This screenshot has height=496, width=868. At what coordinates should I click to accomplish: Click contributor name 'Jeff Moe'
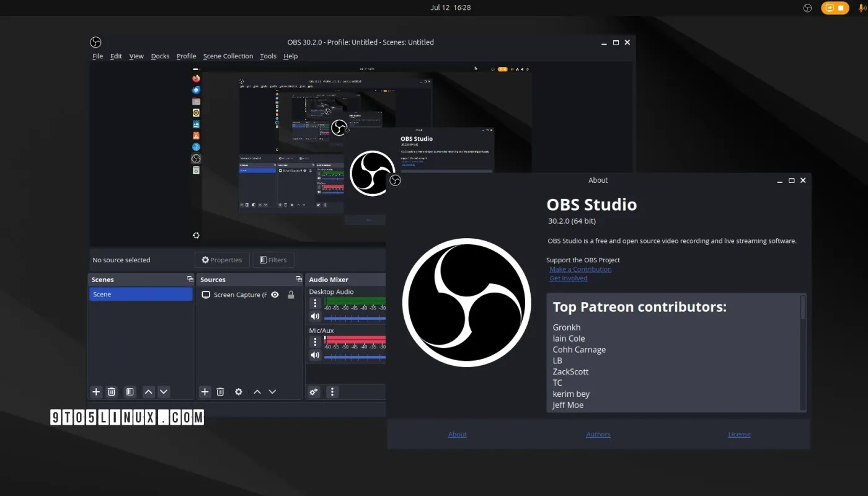(568, 405)
